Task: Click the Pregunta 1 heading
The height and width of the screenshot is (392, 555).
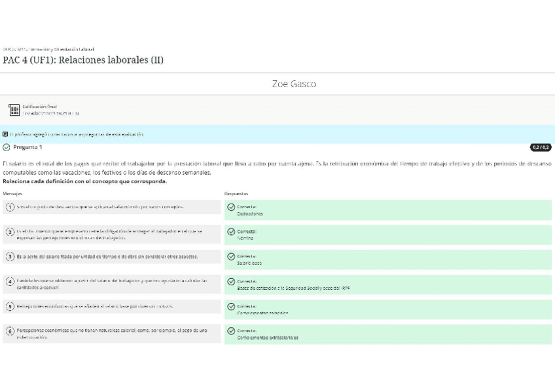Action: click(x=27, y=148)
